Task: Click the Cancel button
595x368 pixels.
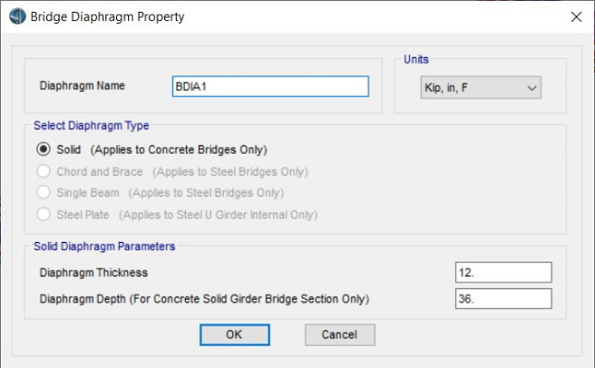Action: pyautogui.click(x=340, y=335)
